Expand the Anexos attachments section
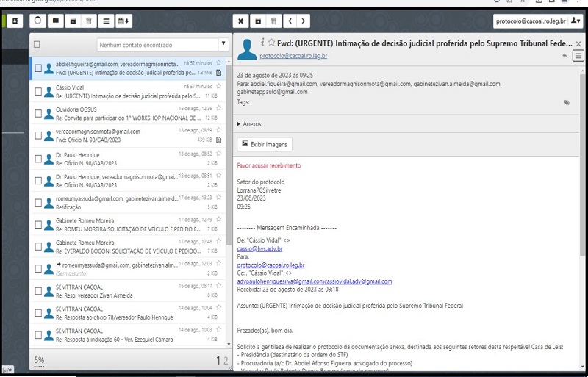This screenshot has width=588, height=377. coord(249,124)
